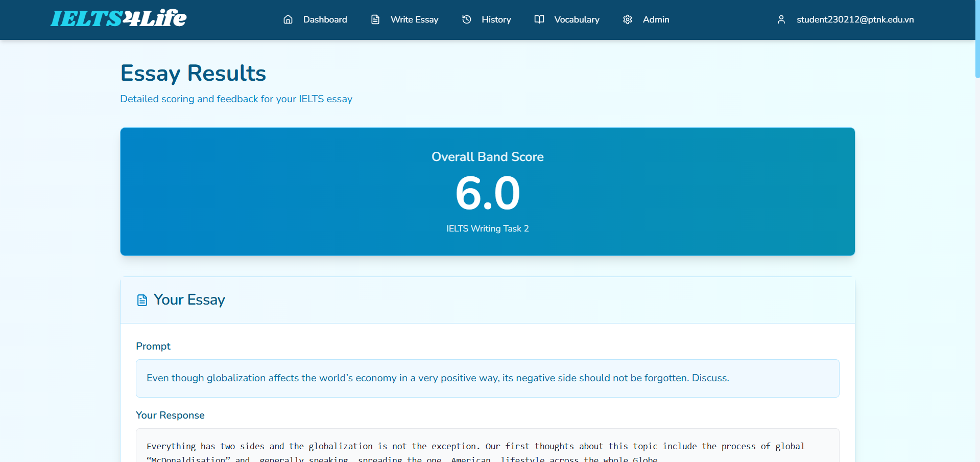
Task: Click the gear icon beside Admin
Action: coord(628,19)
